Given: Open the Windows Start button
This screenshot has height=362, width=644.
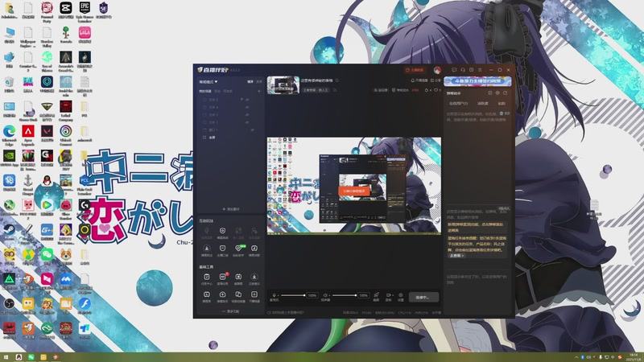Looking at the screenshot, I should click(x=6, y=357).
